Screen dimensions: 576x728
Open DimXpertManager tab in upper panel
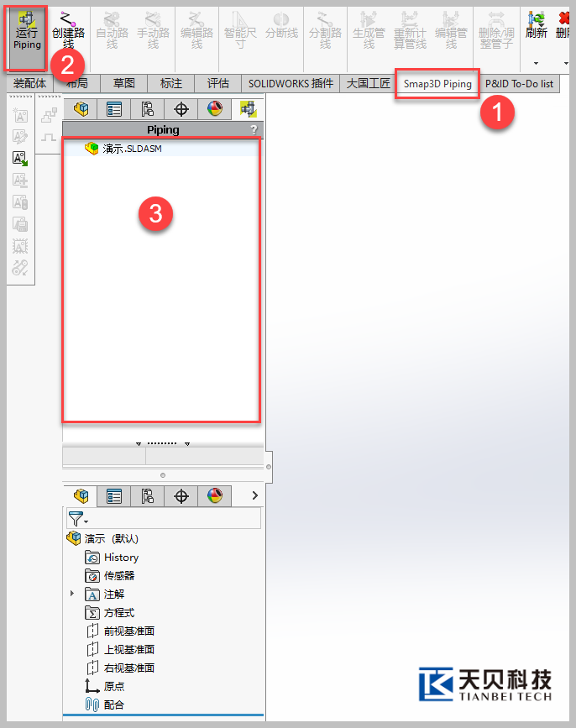click(x=181, y=109)
